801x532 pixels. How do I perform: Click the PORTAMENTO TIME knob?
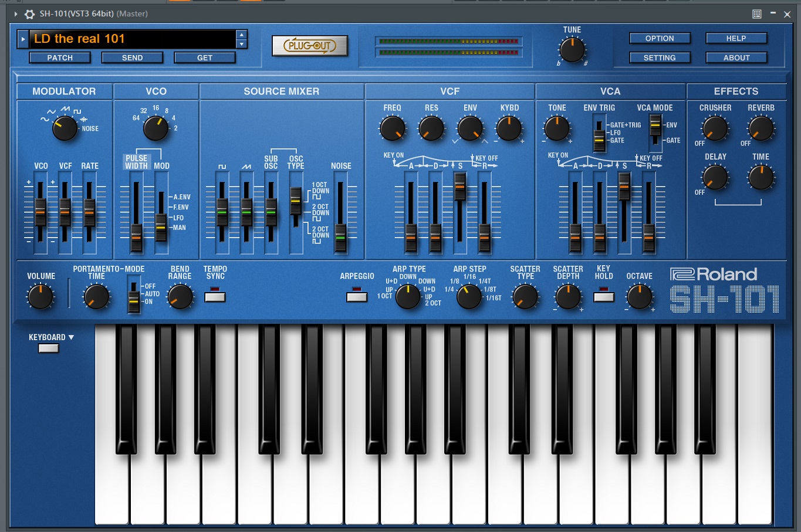(97, 297)
